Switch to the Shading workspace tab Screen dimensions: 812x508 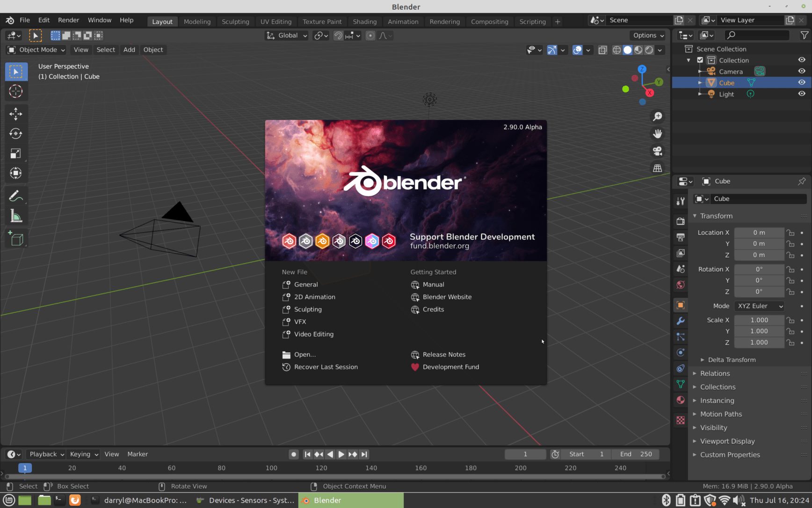[365, 22]
